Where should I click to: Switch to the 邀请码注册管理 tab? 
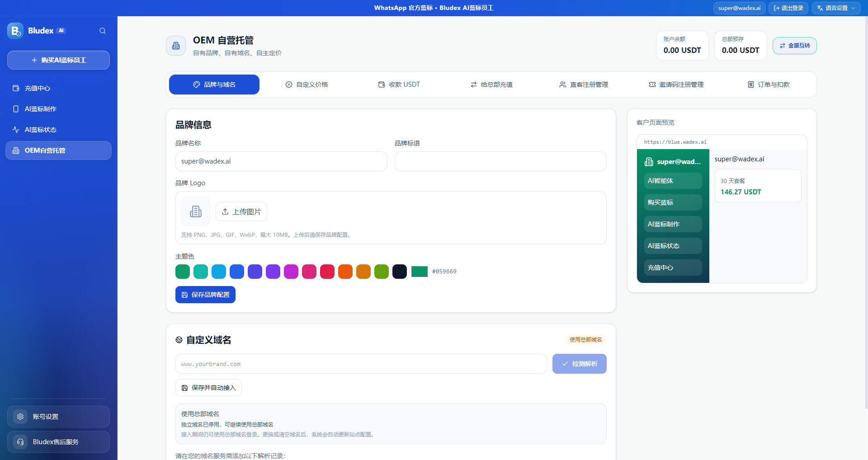[676, 84]
